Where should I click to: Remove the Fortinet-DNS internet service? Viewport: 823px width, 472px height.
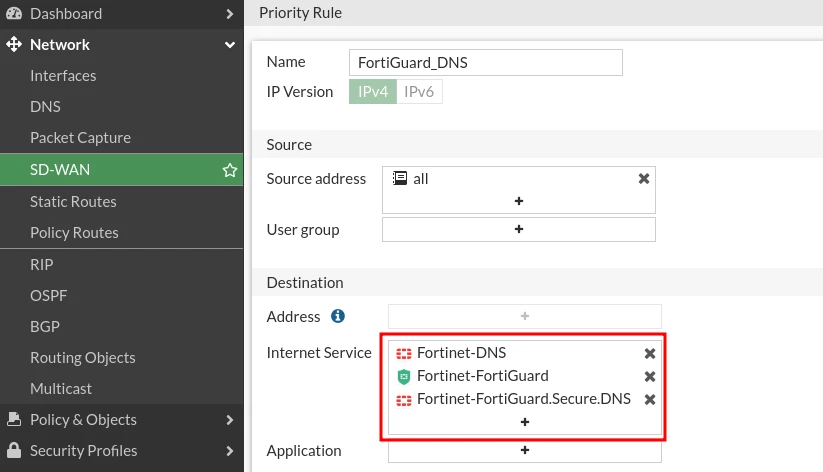click(650, 353)
